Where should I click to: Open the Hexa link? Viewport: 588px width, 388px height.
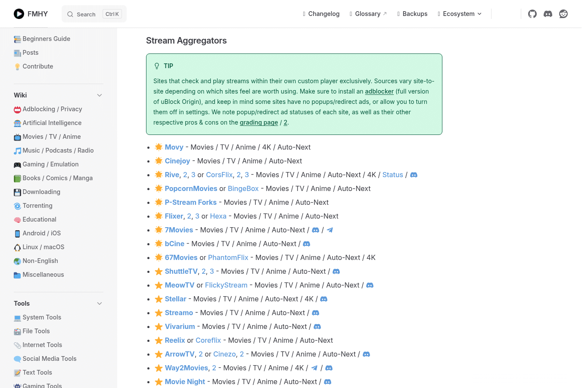point(218,216)
